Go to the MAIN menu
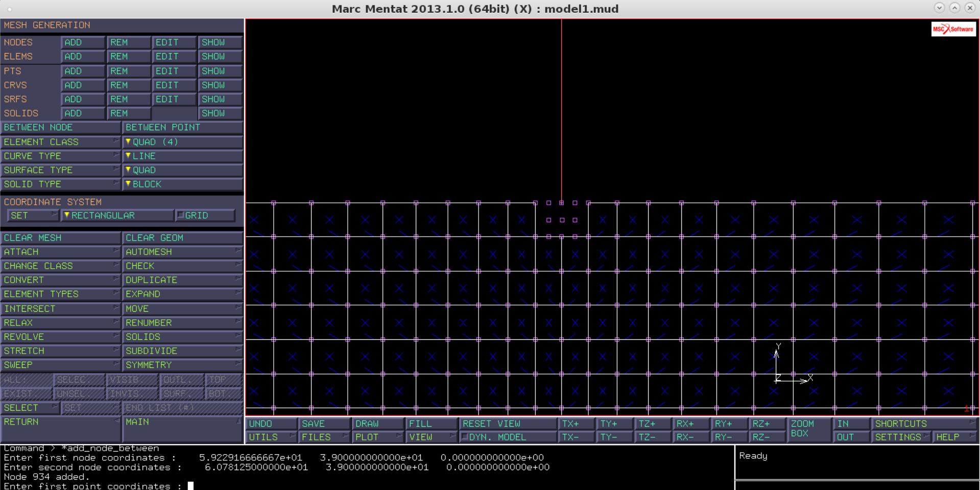This screenshot has width=980, height=490. pyautogui.click(x=182, y=428)
